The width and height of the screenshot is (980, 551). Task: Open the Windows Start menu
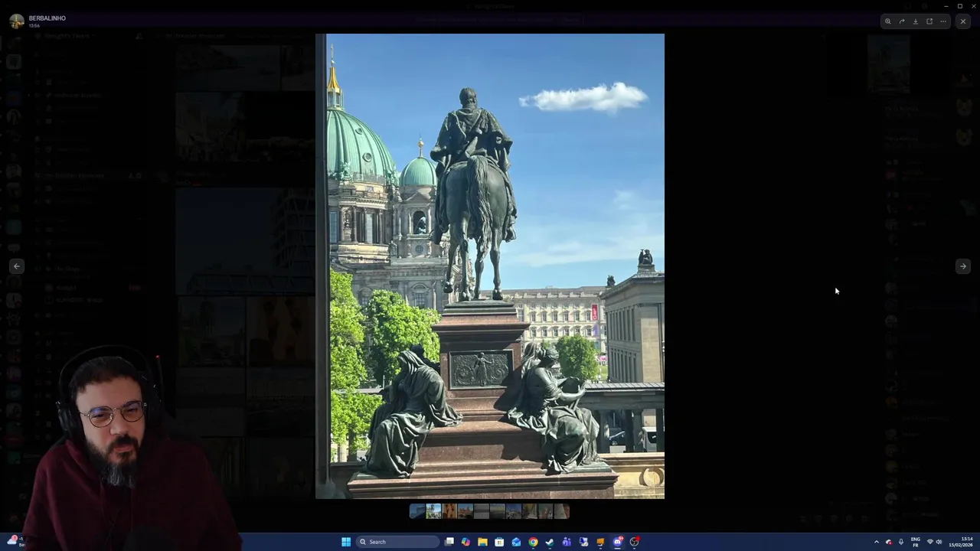346,542
